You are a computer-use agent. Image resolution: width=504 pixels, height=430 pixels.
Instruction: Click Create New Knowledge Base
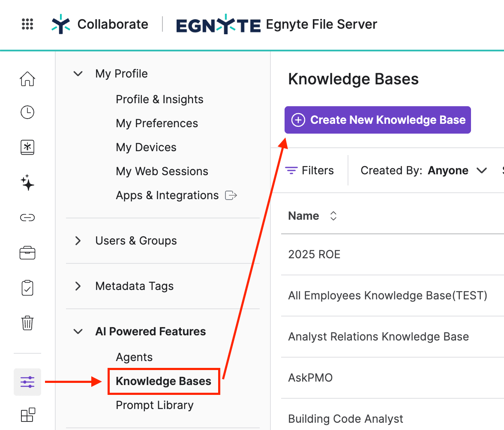[x=378, y=120]
